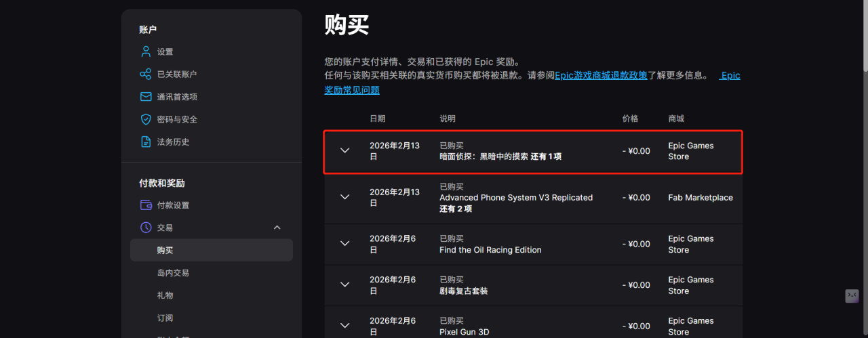This screenshot has height=338, width=868.
Task: Click the linked accounts icon beside 已关联账户
Action: coord(145,75)
